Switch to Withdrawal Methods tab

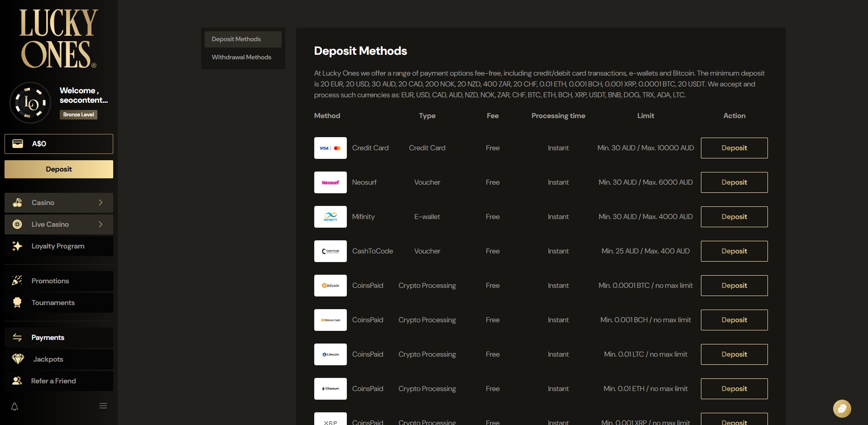click(241, 57)
